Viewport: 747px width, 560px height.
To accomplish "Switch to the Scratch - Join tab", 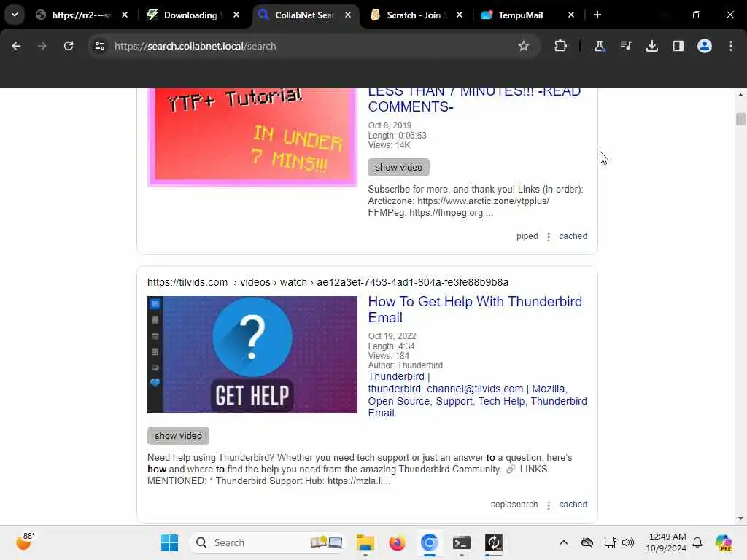I will (x=414, y=15).
